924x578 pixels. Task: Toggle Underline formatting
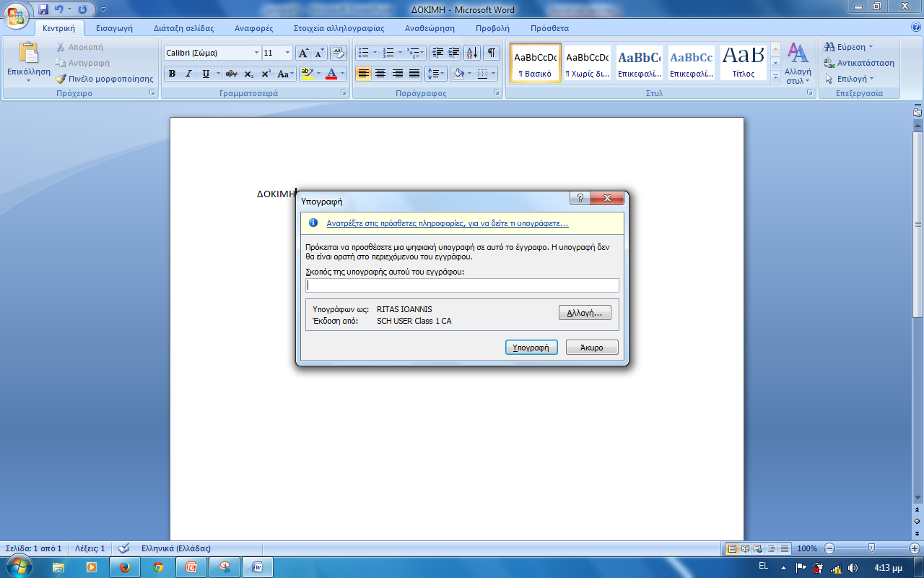(206, 74)
